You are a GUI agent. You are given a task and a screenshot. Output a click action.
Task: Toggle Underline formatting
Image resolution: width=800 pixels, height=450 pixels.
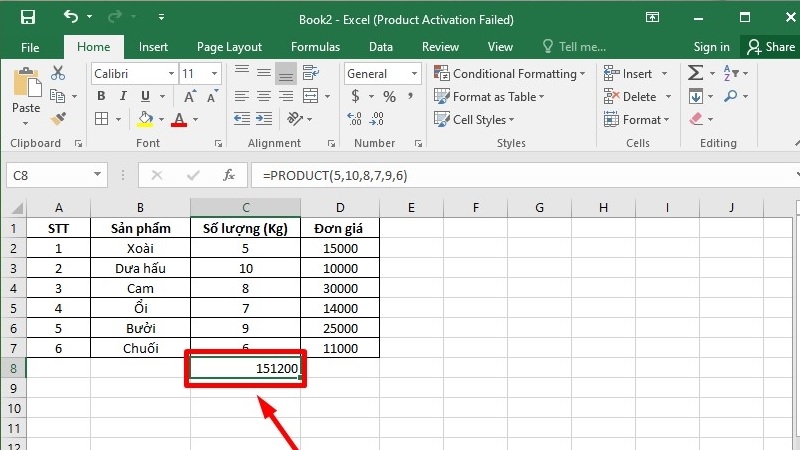tap(145, 96)
